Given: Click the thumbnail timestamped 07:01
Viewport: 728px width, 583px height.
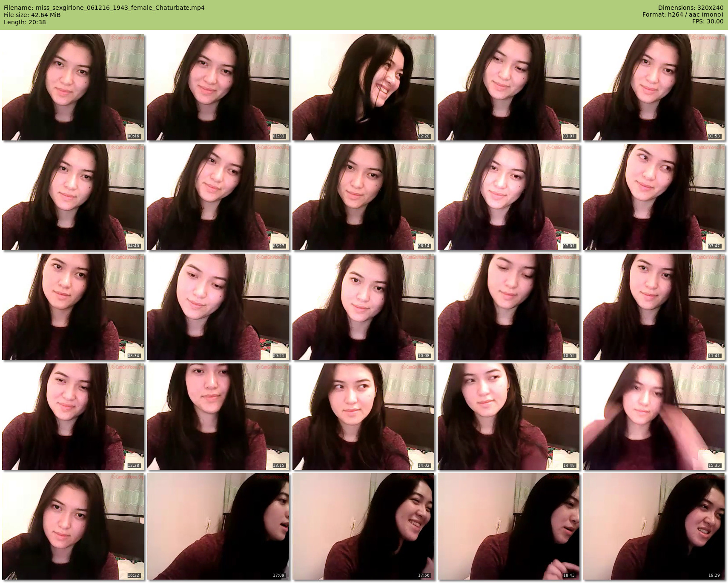Looking at the screenshot, I should coord(509,197).
